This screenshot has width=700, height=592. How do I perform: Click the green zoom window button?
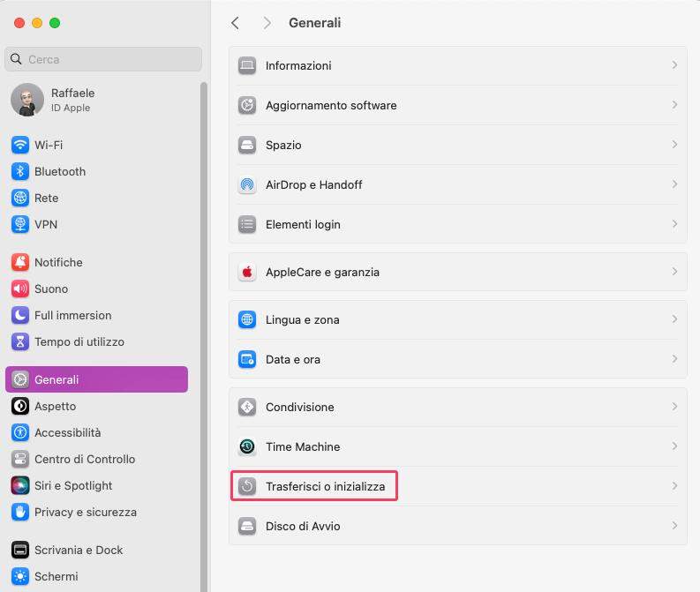[55, 23]
